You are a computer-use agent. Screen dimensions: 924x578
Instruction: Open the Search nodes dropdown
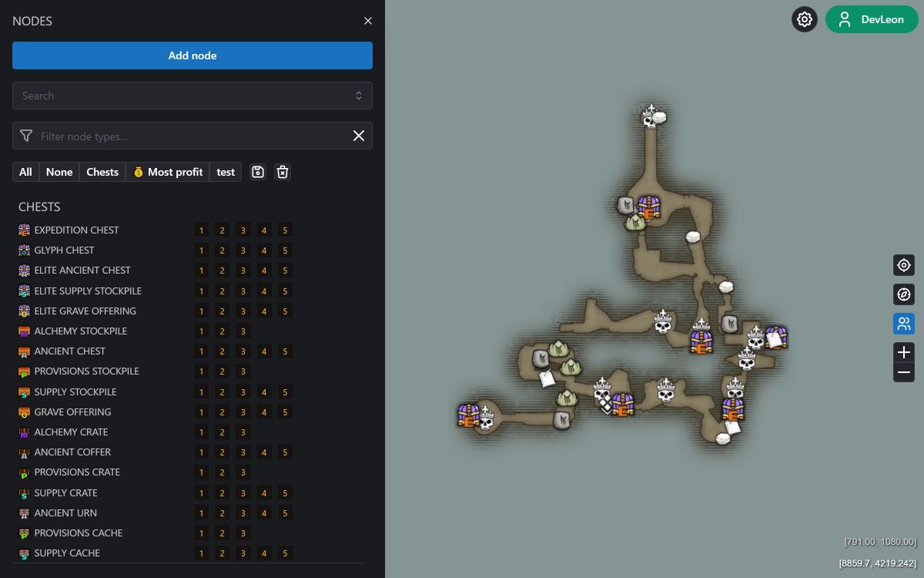192,96
